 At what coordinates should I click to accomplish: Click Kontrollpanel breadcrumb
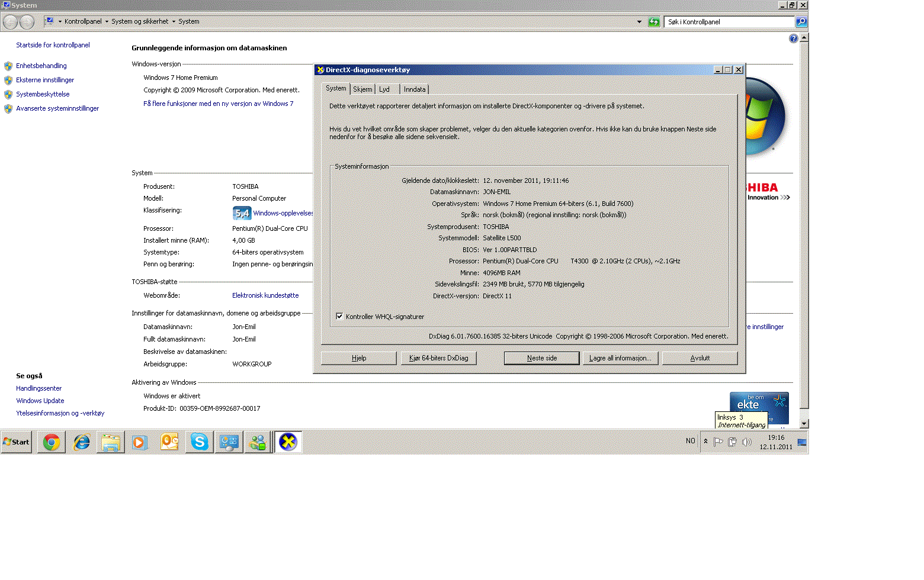(83, 21)
